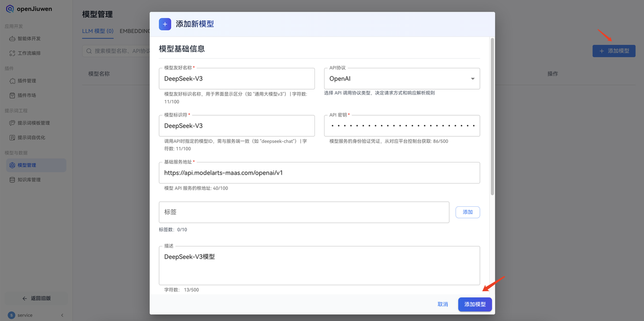Click the API 密钥 password field
This screenshot has height=321, width=644.
401,126
